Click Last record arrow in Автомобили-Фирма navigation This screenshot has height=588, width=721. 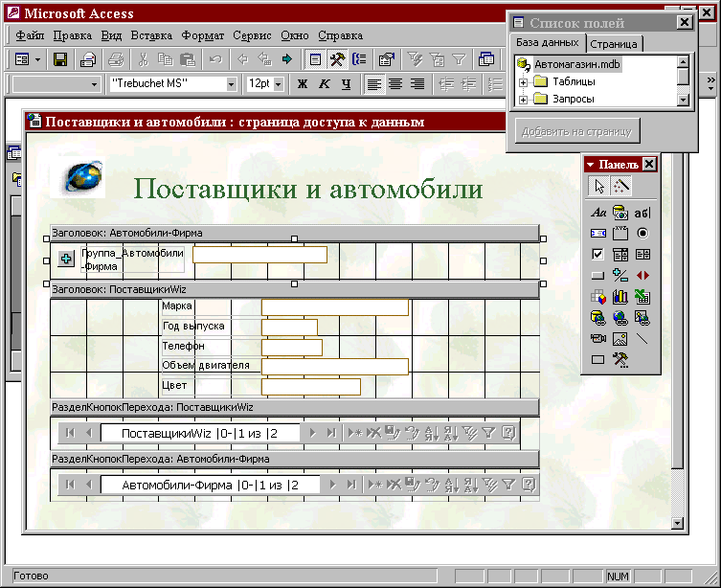click(351, 485)
